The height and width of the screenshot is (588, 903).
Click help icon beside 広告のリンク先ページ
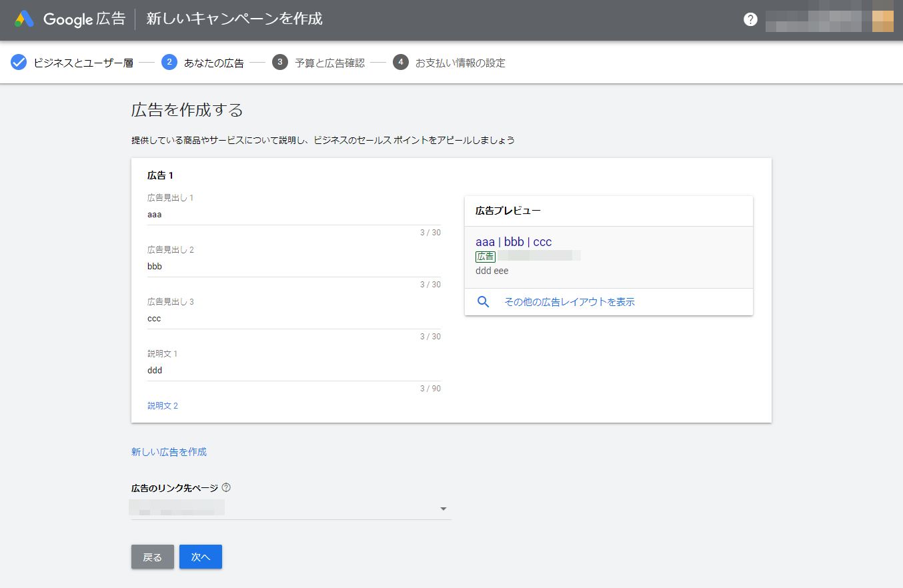[226, 488]
